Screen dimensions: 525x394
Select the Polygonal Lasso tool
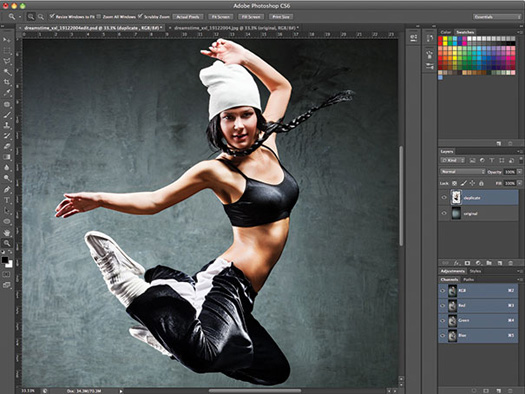7,61
